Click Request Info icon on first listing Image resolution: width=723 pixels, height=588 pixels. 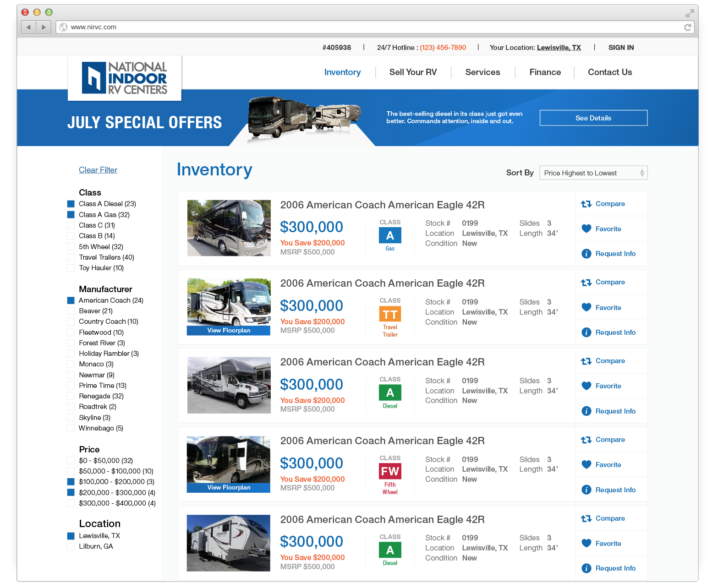[x=586, y=254]
